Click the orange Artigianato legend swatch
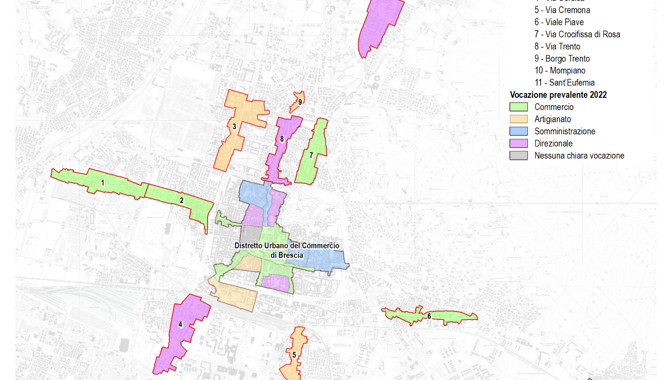This screenshot has width=665, height=380. pos(518,119)
